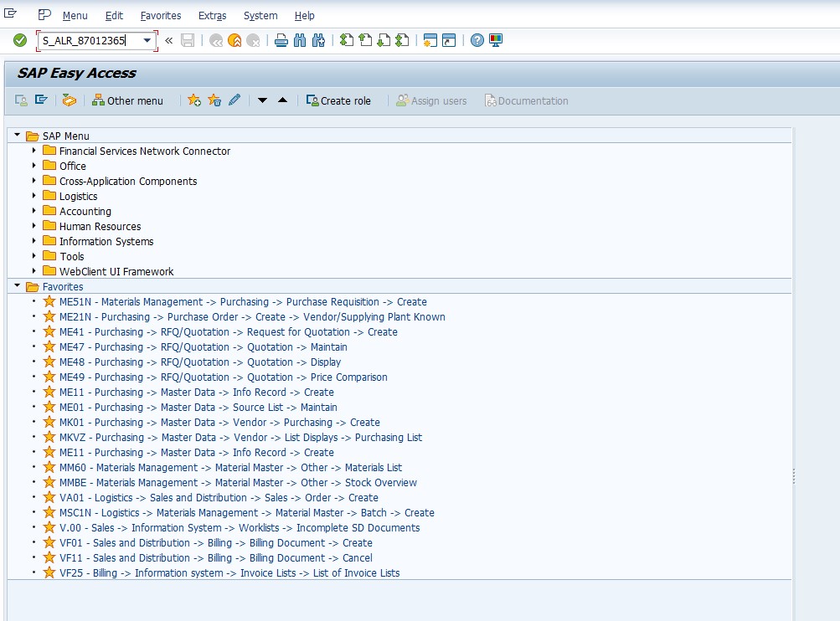The width and height of the screenshot is (840, 621).
Task: Click the Find Next binoculars icon
Action: click(x=319, y=40)
